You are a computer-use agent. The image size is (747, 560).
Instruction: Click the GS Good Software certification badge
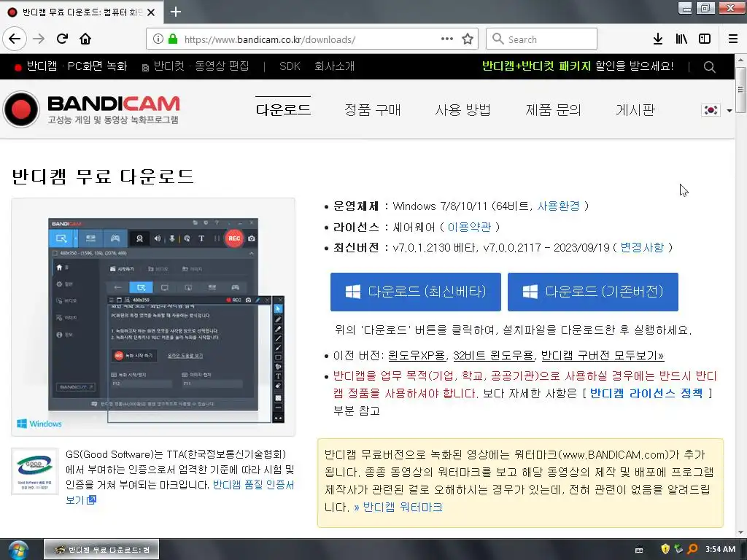coord(35,471)
